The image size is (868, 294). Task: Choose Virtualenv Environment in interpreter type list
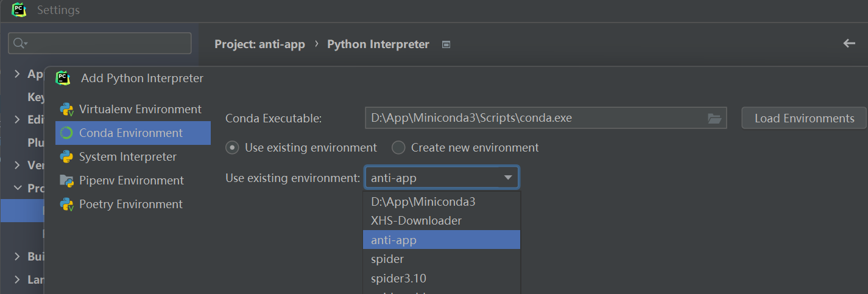pyautogui.click(x=133, y=110)
